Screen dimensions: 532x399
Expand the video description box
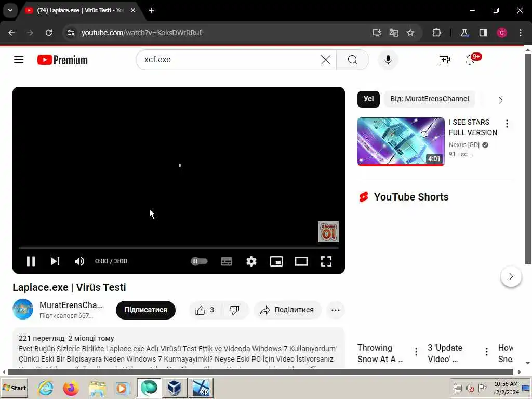pyautogui.click(x=179, y=349)
